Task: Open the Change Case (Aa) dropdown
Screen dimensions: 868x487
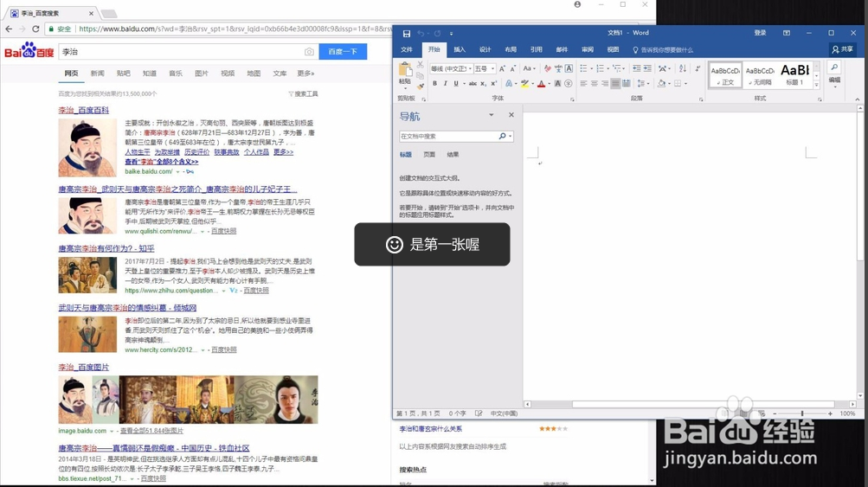Action: (530, 68)
